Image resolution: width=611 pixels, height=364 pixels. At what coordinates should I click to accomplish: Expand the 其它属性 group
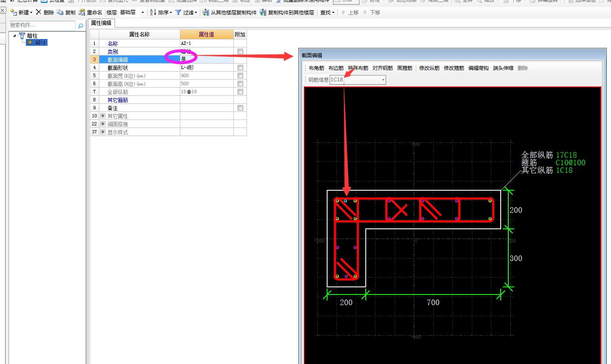[x=103, y=116]
